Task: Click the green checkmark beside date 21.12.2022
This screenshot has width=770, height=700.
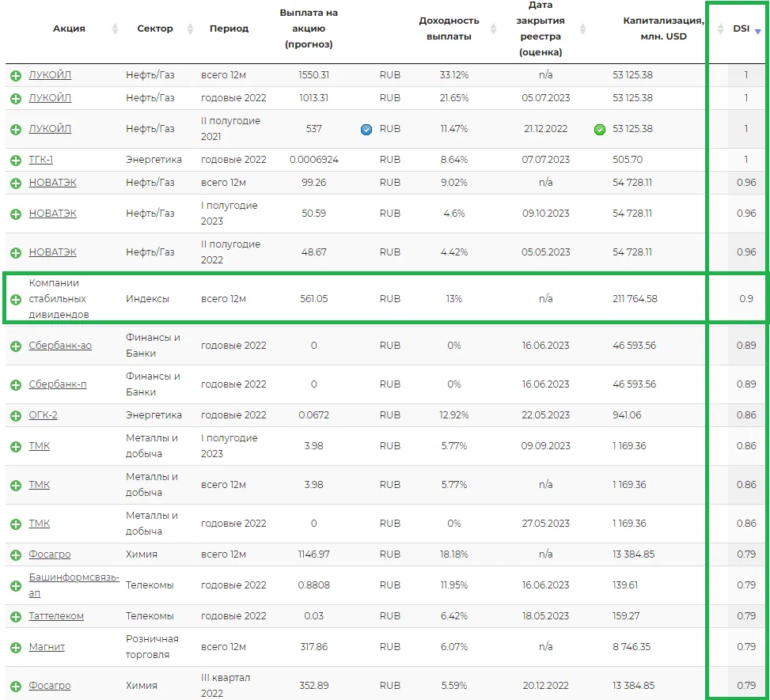Action: pyautogui.click(x=600, y=130)
